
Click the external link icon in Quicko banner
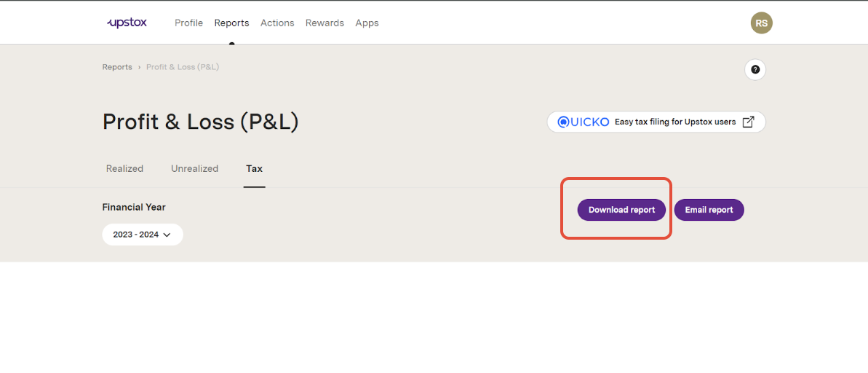point(748,122)
